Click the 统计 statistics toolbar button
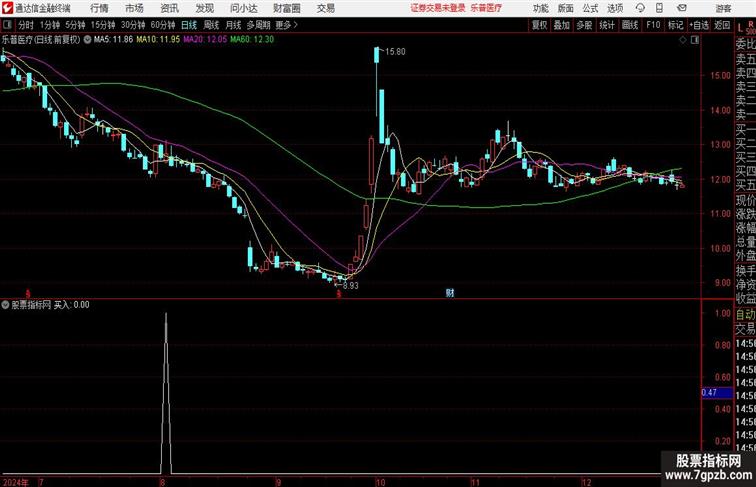The width and height of the screenshot is (756, 487). click(x=607, y=25)
